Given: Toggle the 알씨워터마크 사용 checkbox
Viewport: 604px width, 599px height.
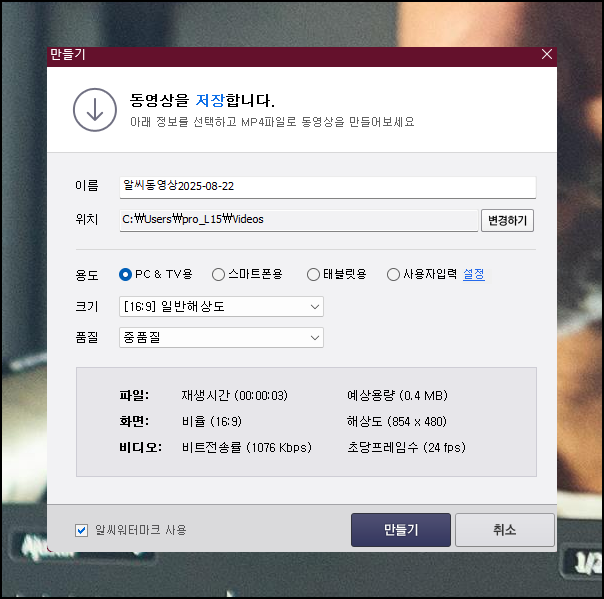Looking at the screenshot, I should coord(81,530).
